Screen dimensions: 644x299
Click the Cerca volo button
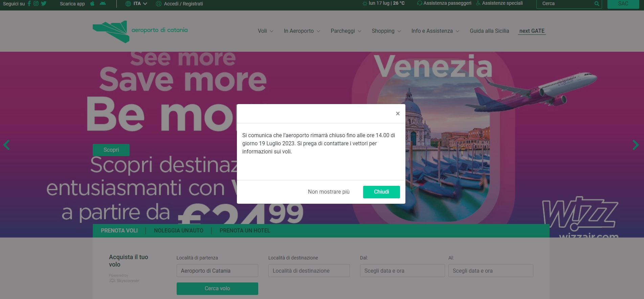[217, 289]
